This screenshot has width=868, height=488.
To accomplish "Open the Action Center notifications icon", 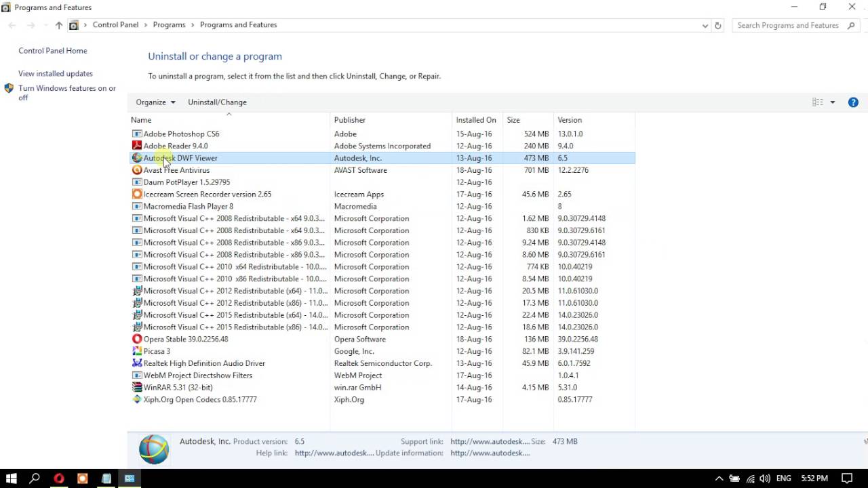I will coord(847,479).
